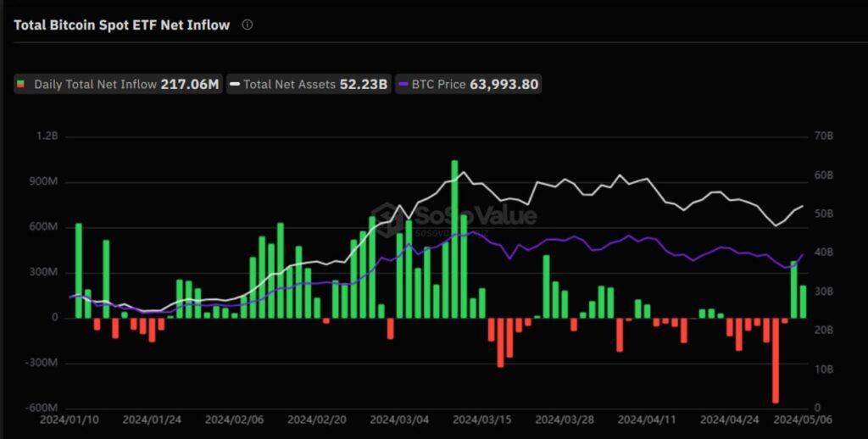Screen dimensions: 868x439
Task: Toggle the Total Net Assets series
Action: coord(309,84)
